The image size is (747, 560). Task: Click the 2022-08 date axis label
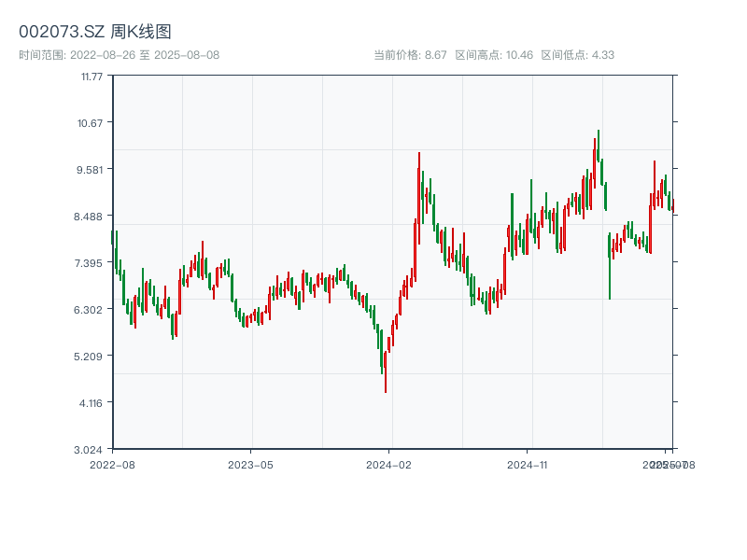[x=112, y=464]
